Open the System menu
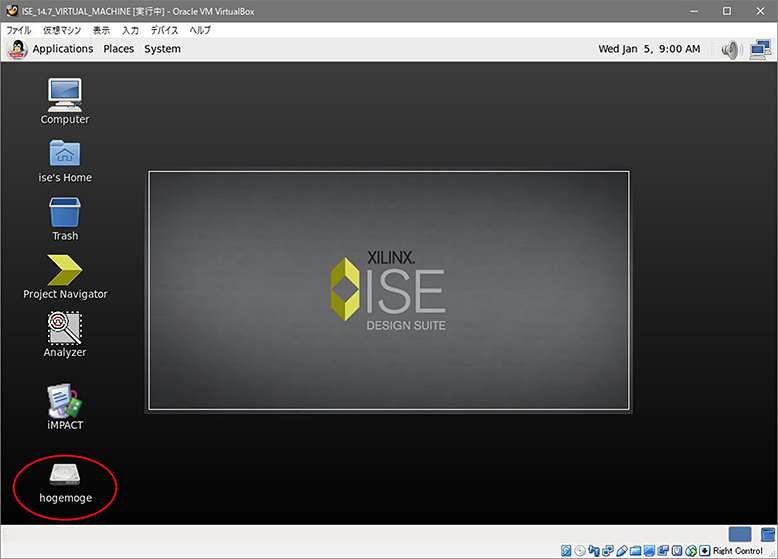Screen dimensions: 778x559 [162, 49]
